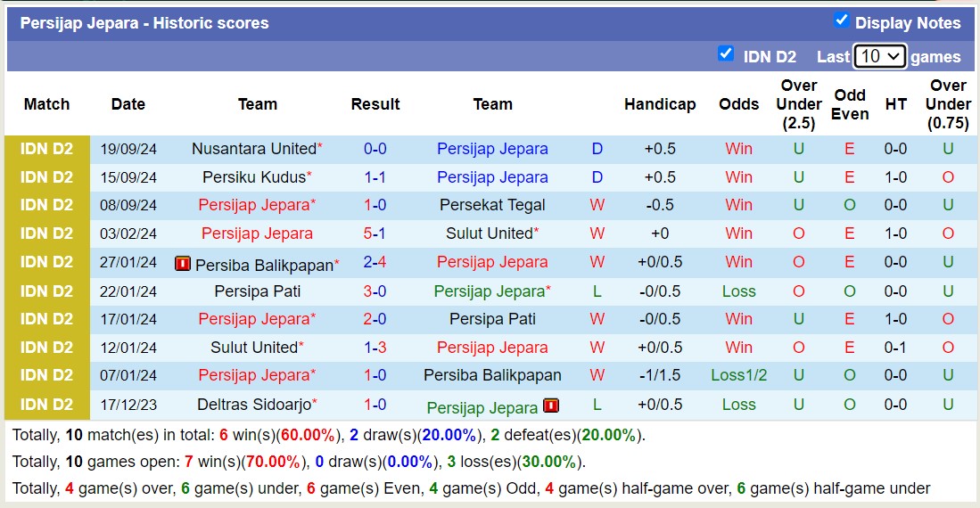The image size is (980, 508).
Task: Toggle the Display Notes checkbox
Action: pyautogui.click(x=841, y=20)
